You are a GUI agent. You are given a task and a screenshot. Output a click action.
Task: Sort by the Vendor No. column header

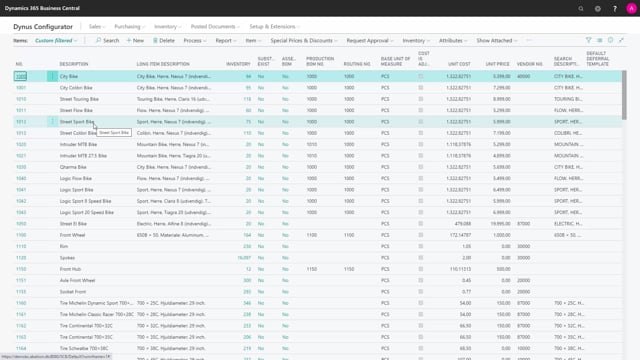pos(529,64)
